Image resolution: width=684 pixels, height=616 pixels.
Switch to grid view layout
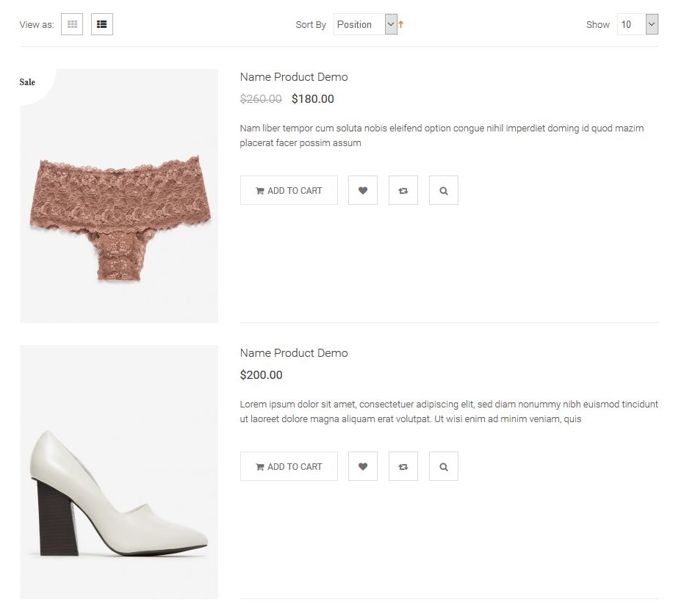click(72, 24)
